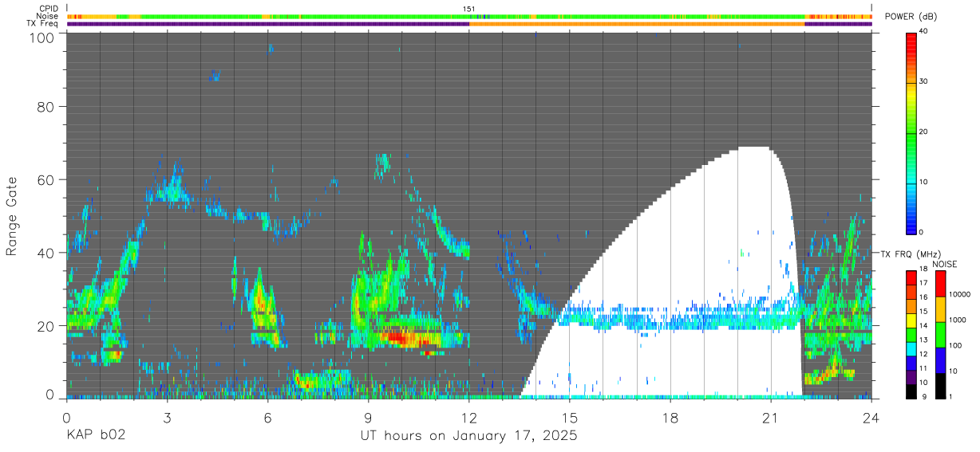Screen dimensions: 980x452
Task: Click the '15' UT hour axis label
Action: point(570,417)
